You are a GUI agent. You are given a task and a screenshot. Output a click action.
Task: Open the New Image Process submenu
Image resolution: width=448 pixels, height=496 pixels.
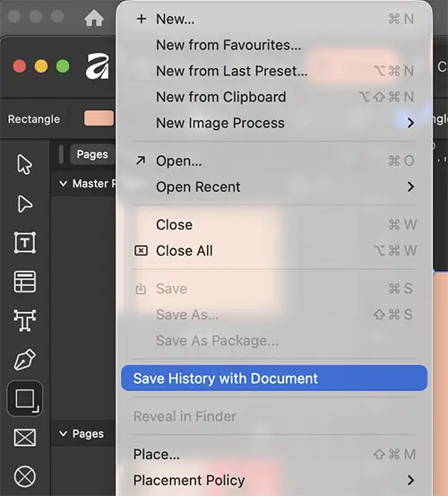coord(274,123)
